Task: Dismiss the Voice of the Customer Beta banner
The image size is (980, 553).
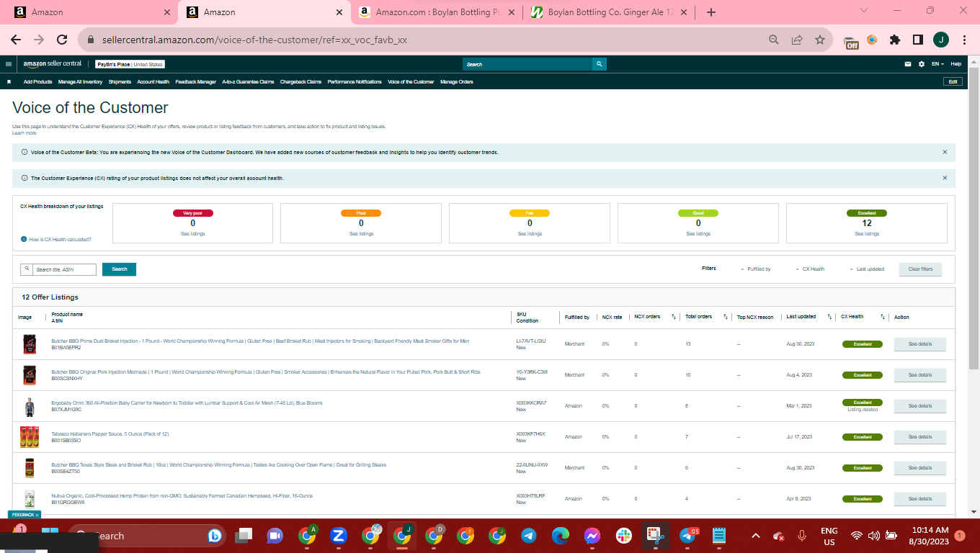Action: tap(945, 152)
